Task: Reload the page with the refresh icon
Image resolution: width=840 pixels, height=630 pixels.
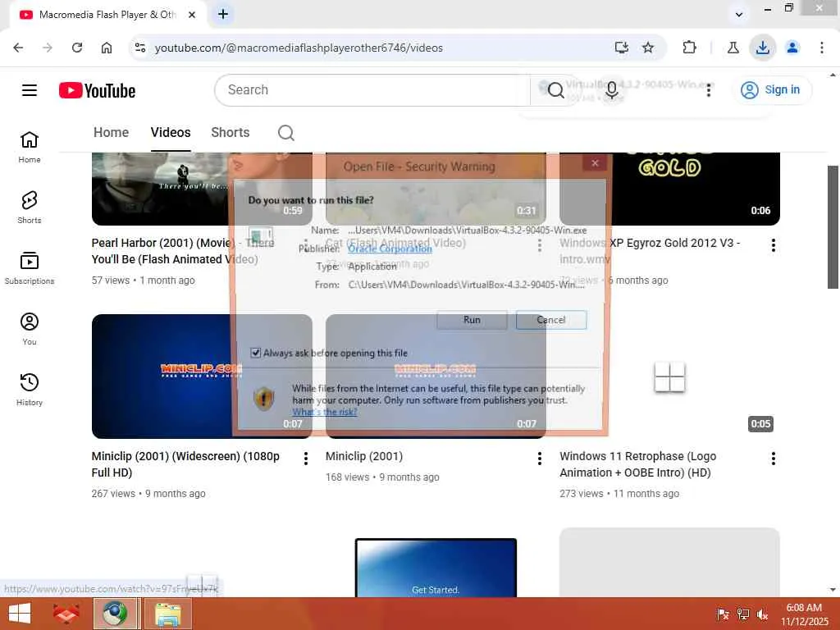Action: point(77,48)
